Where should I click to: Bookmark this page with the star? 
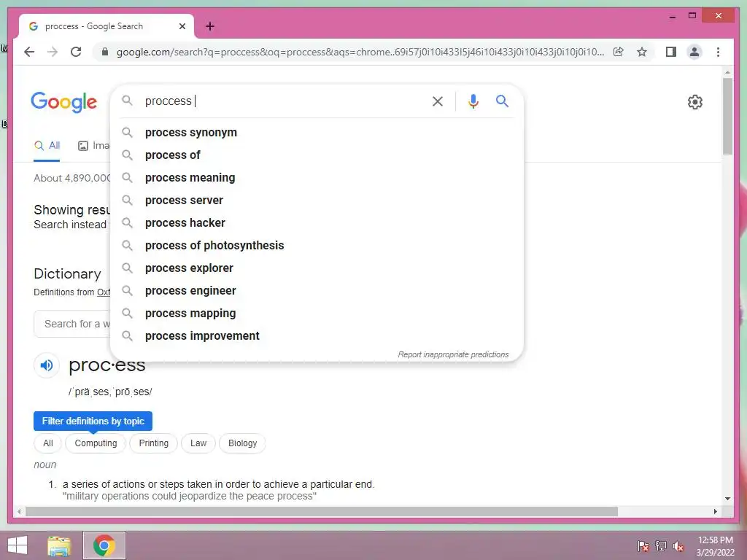(642, 52)
